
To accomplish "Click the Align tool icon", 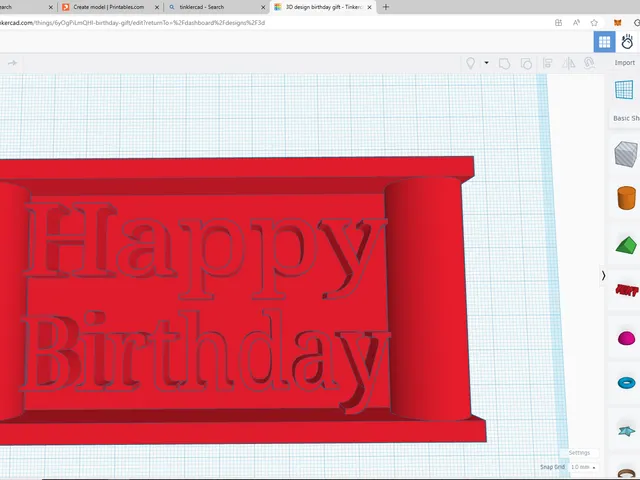I will [x=547, y=63].
